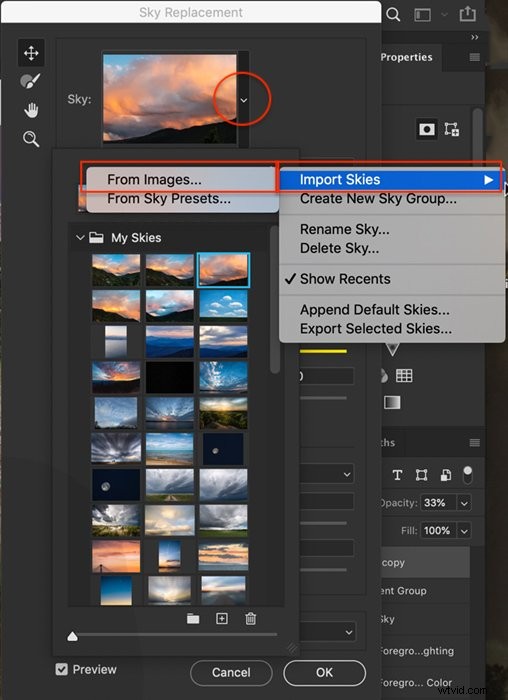The image size is (508, 700).
Task: Select the Hand tool
Action: tap(31, 110)
